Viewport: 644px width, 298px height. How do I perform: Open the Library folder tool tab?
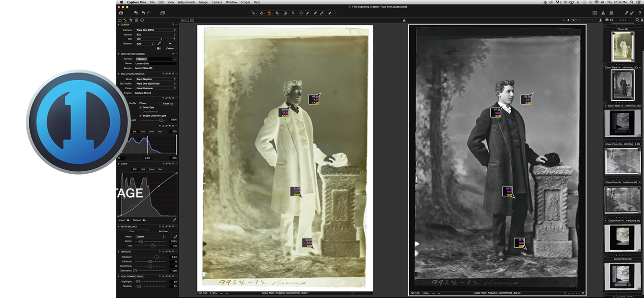click(x=120, y=20)
